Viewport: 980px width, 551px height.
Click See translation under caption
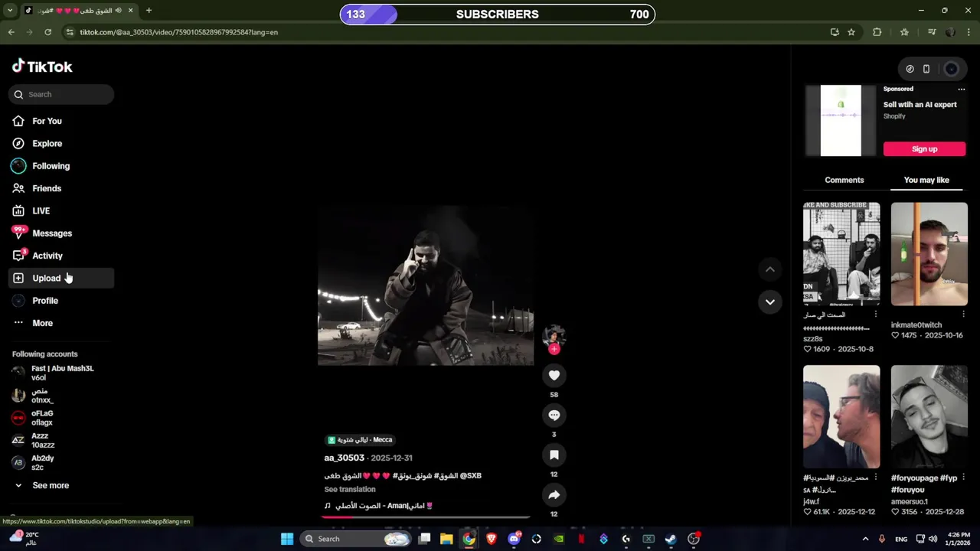[349, 489]
